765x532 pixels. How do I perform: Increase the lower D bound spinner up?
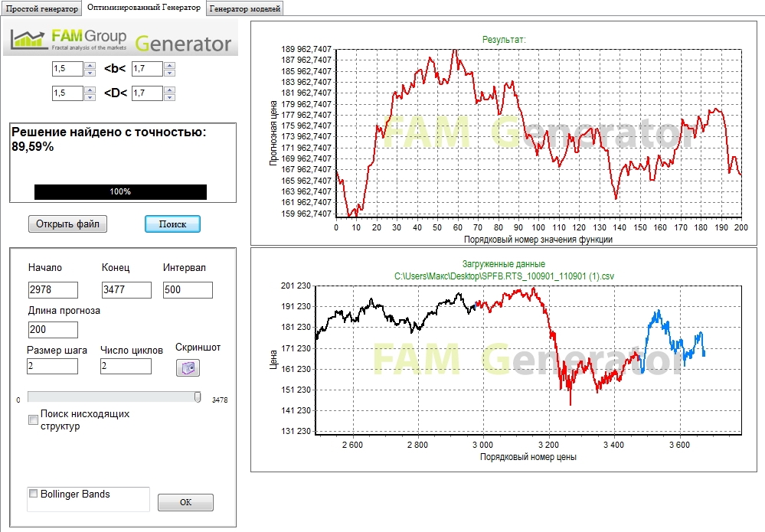(x=90, y=90)
